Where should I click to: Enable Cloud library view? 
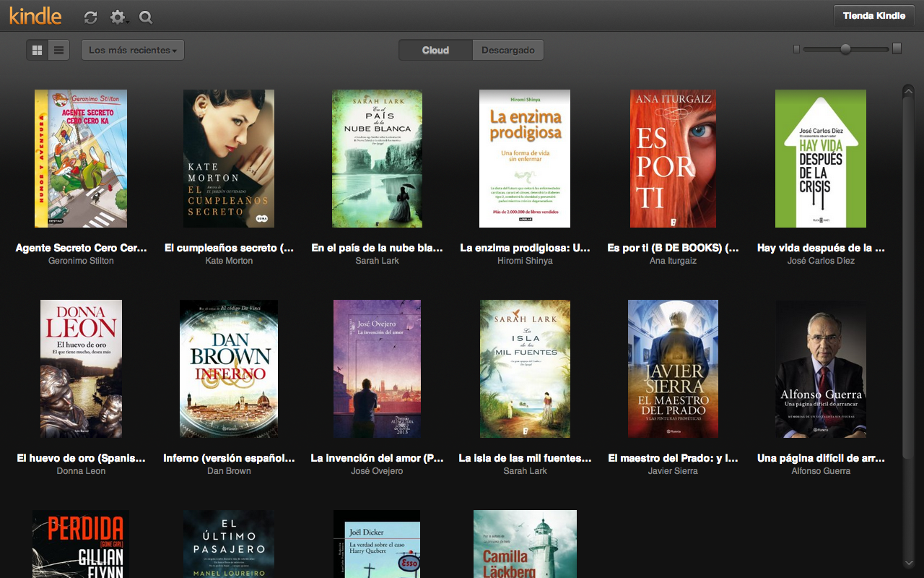pos(435,50)
